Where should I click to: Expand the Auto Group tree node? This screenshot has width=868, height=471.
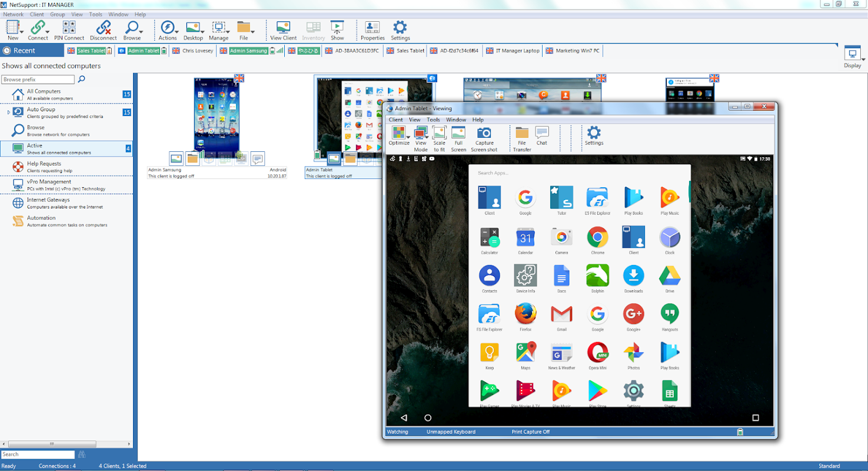click(x=8, y=112)
